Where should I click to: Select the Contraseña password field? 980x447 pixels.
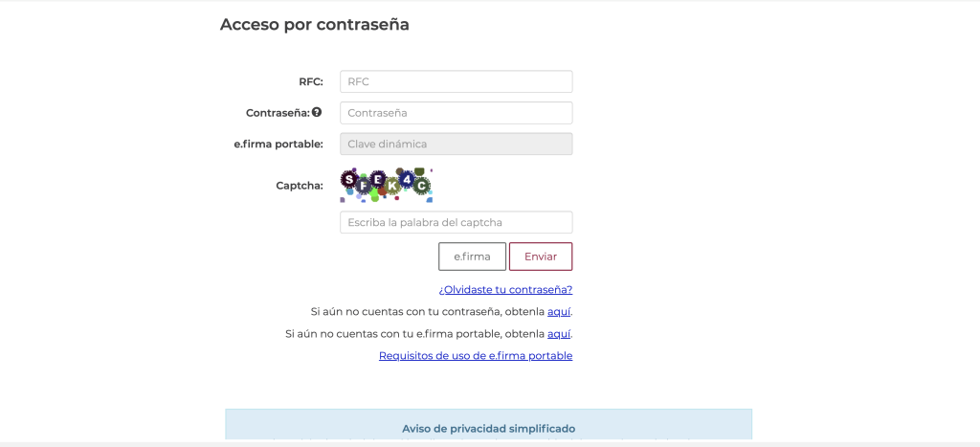click(457, 113)
